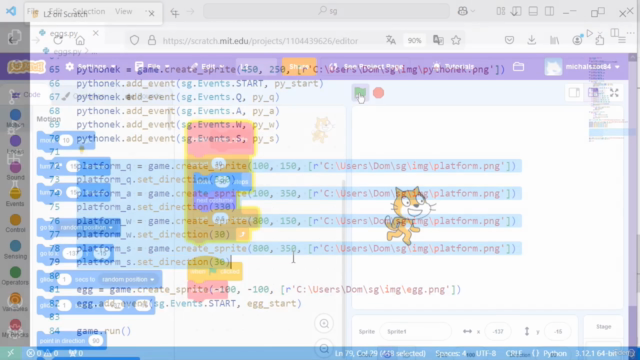Select the Variables blocks category
Viewport: 640px width, 360px height.
[15, 302]
